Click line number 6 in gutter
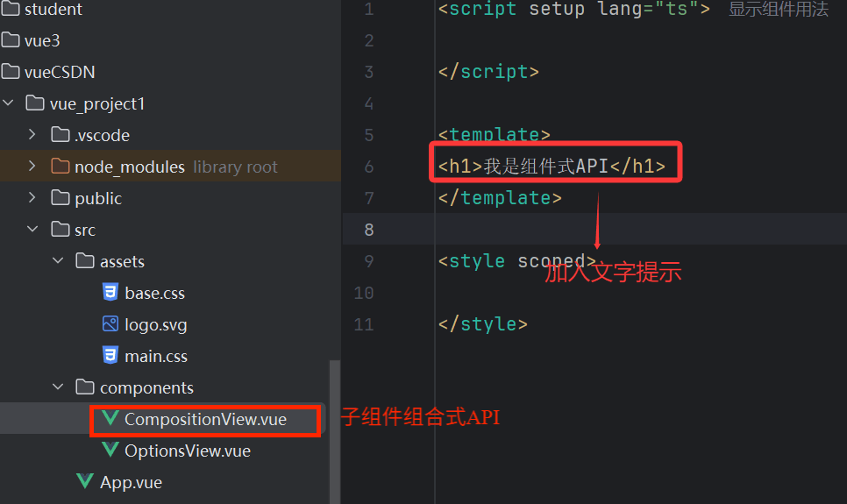Image resolution: width=847 pixels, height=504 pixels. coord(369,167)
